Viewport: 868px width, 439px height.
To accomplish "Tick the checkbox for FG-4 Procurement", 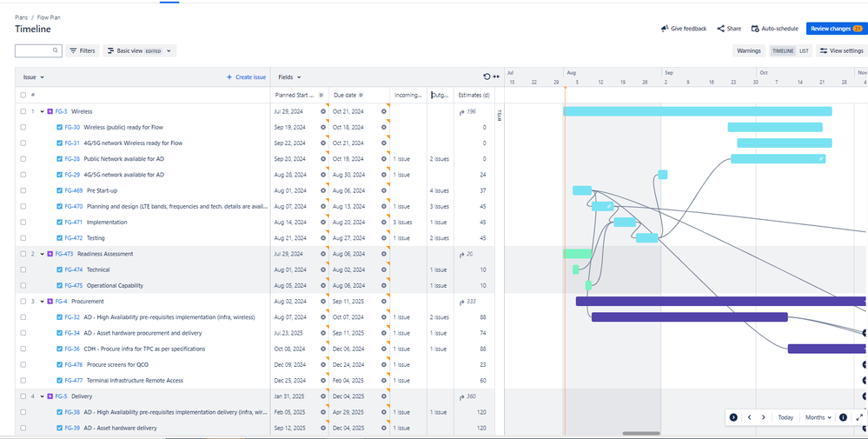I will [23, 302].
